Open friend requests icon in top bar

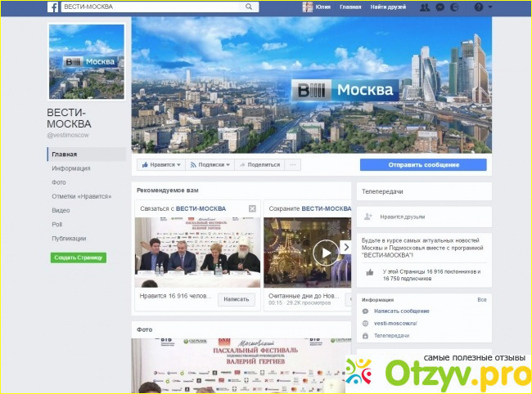click(424, 7)
